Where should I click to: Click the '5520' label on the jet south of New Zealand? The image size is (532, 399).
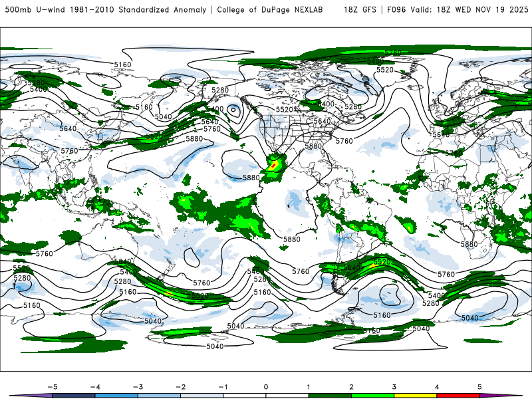click(x=200, y=295)
